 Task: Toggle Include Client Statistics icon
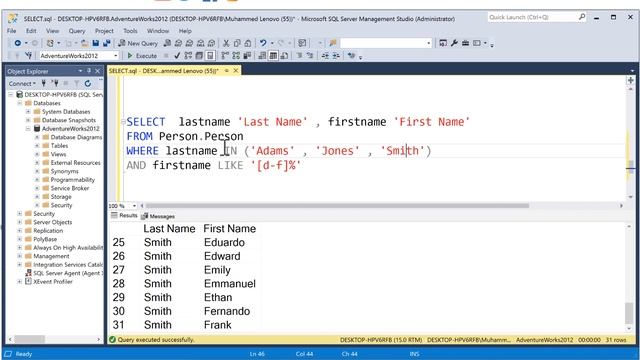tap(247, 56)
